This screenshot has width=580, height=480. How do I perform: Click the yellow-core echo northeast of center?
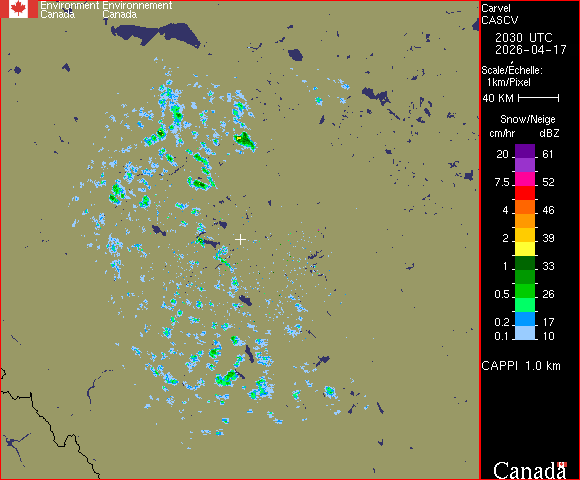(x=244, y=141)
